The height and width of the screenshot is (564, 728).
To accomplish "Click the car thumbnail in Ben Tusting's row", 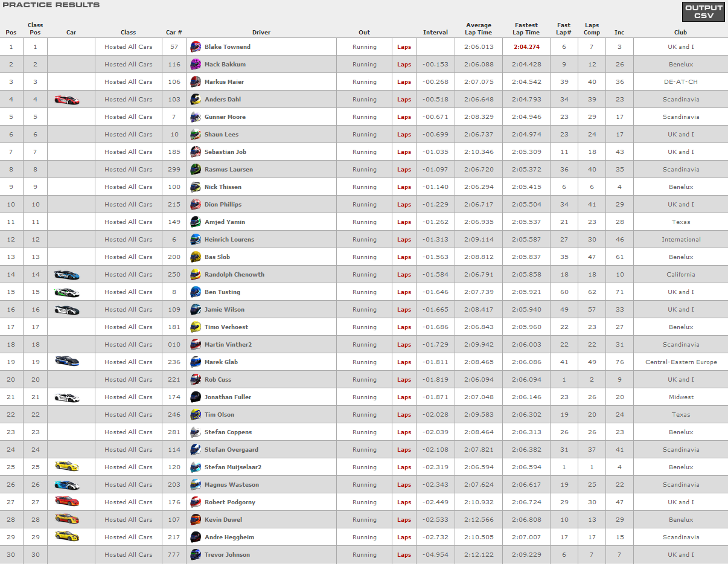I will coord(66,292).
